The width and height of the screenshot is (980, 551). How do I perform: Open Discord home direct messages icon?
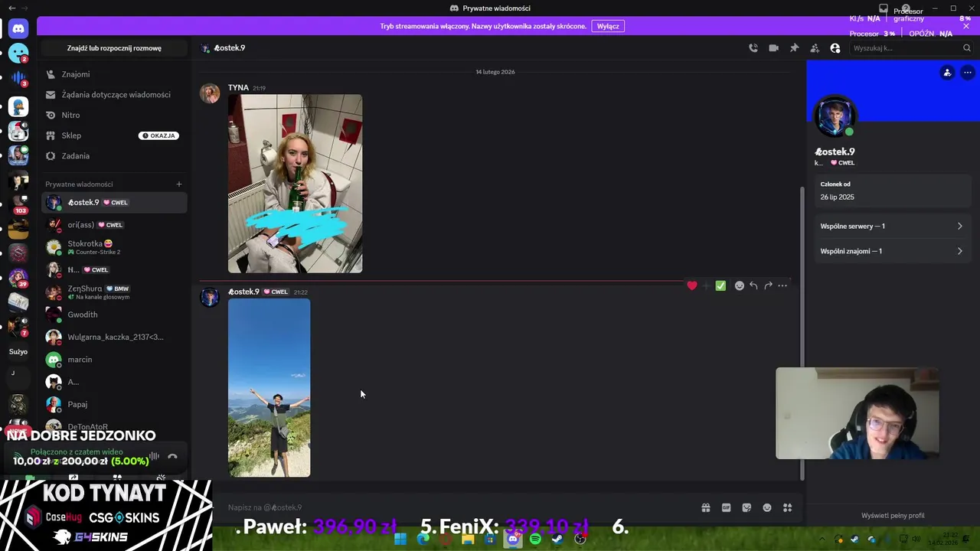pos(18,28)
